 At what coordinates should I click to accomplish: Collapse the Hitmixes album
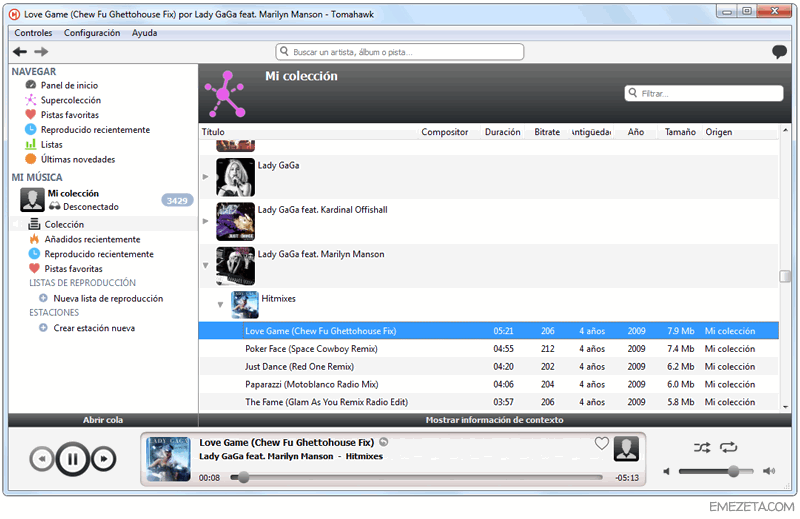220,305
